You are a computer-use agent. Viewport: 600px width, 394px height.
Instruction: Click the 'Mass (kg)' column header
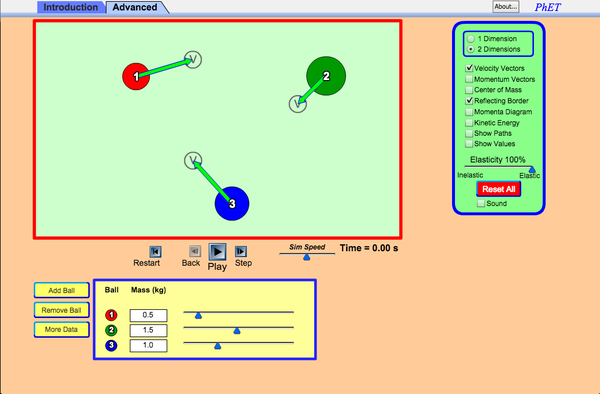(x=148, y=290)
